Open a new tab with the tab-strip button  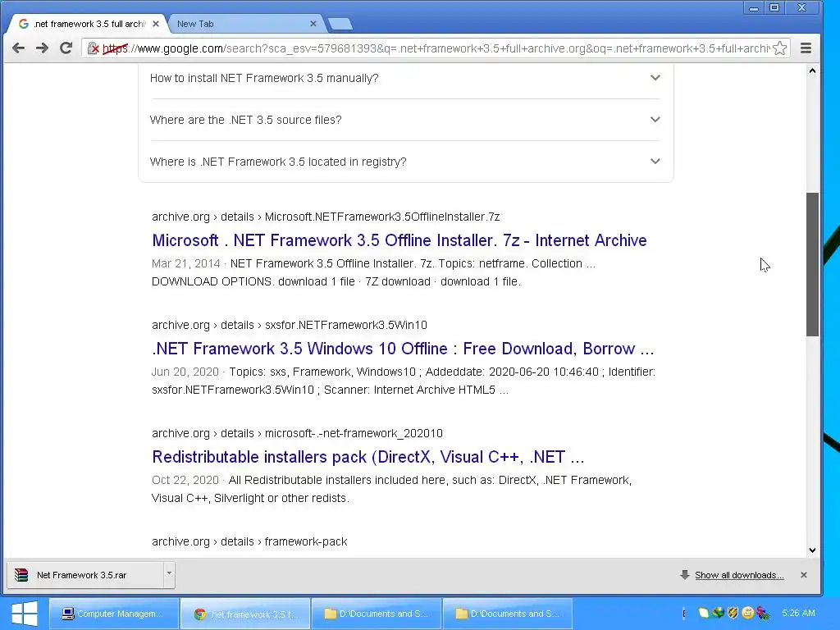coord(340,24)
